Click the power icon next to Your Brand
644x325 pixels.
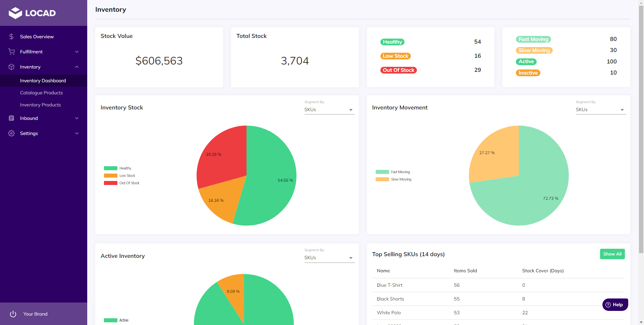13,314
